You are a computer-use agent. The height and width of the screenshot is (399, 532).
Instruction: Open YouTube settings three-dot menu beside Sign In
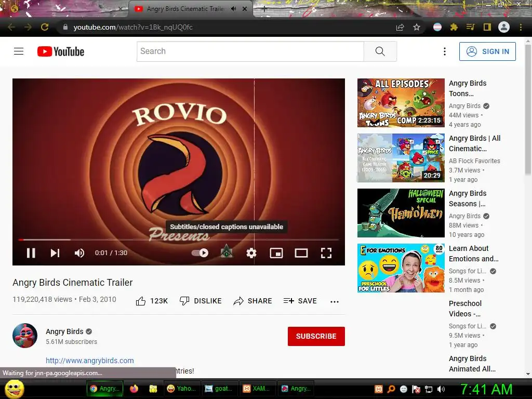(x=445, y=51)
